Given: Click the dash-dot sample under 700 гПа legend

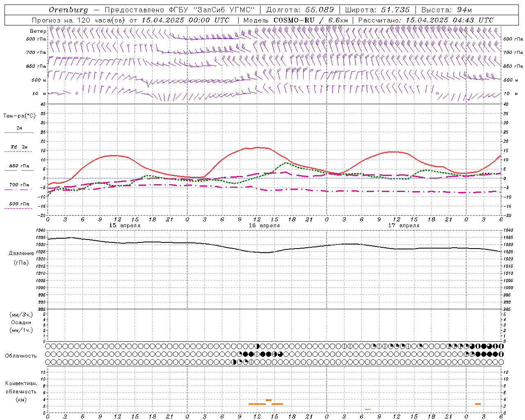Looking at the screenshot, I should (x=19, y=189).
